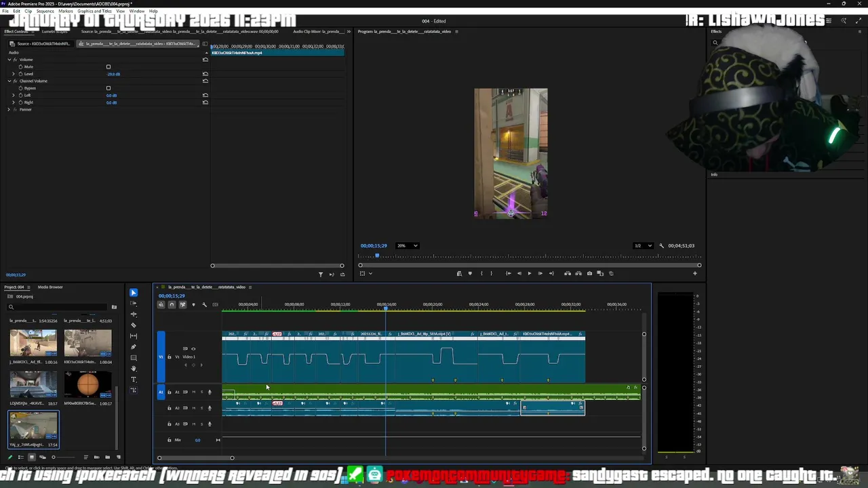Select the Pen tool
This screenshot has width=868, height=488.
tap(134, 347)
